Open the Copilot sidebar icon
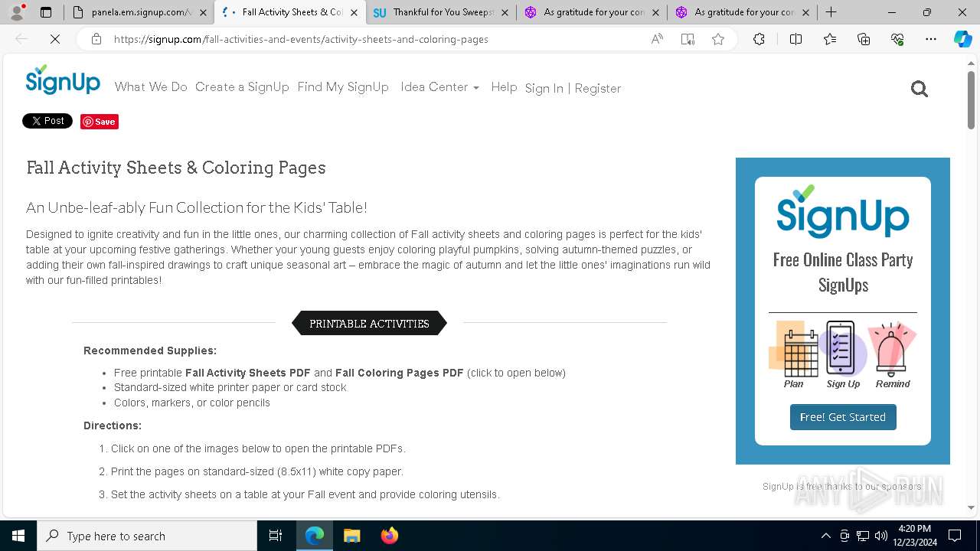 coord(962,39)
